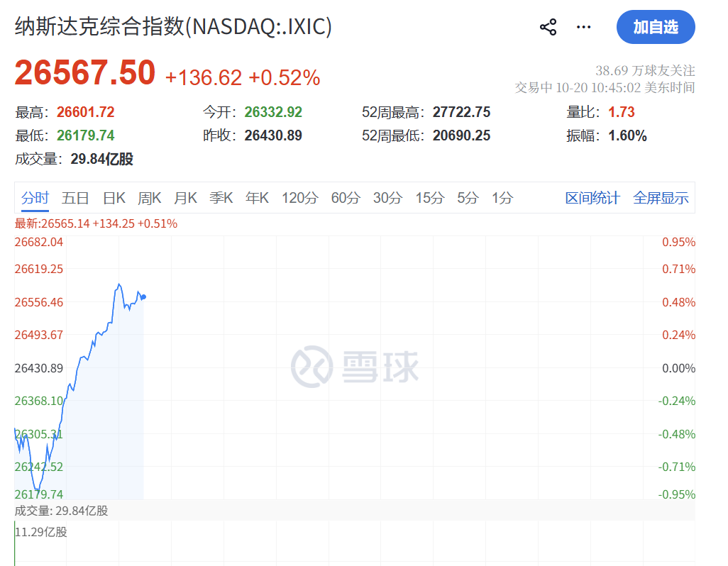Click the percent change +0.52%
The image size is (728, 566).
tap(284, 77)
